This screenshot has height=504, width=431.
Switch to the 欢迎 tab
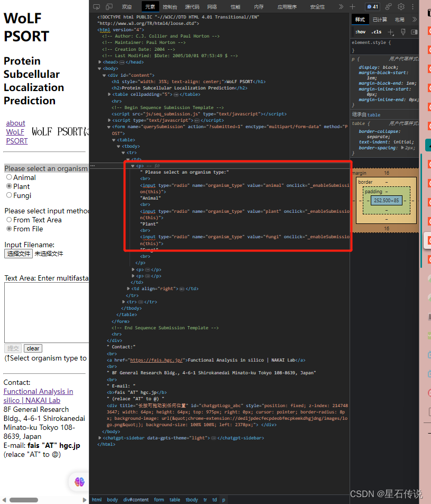click(126, 7)
